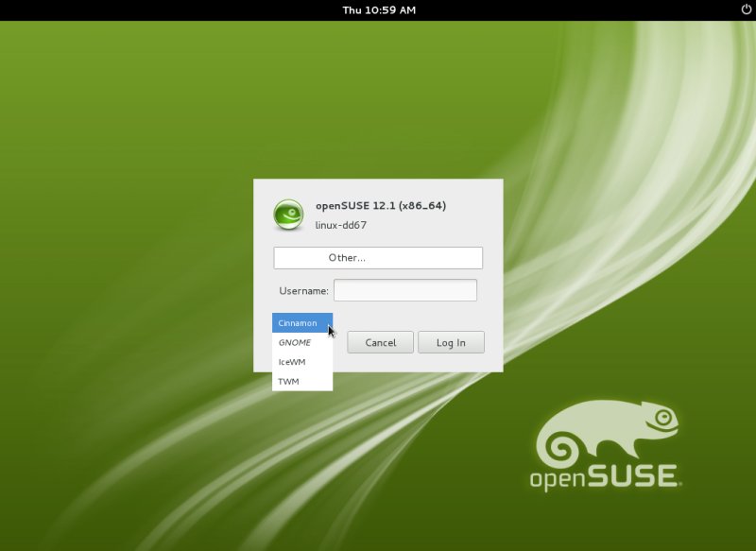
Task: Click the Log In button
Action: (451, 342)
